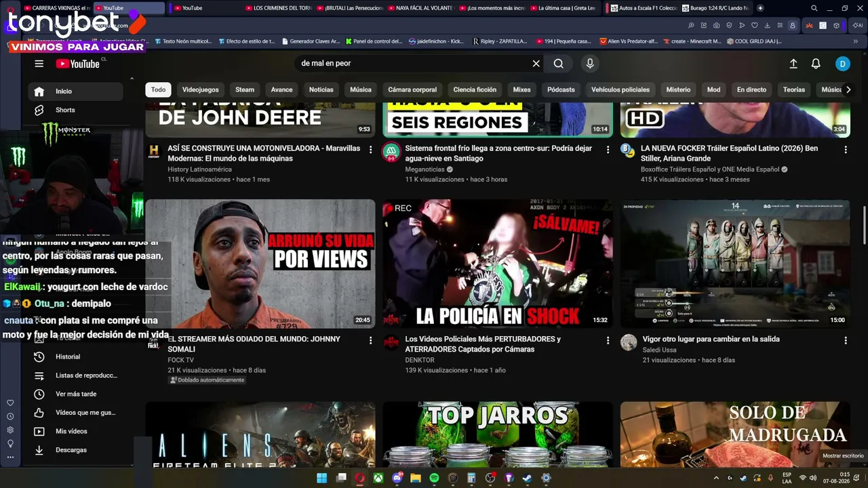Viewport: 868px width, 488px height.
Task: Open the YouTube notifications bell
Action: point(816,64)
